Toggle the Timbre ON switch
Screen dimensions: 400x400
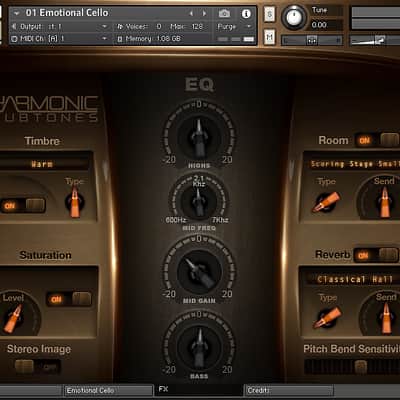pyautogui.click(x=22, y=205)
